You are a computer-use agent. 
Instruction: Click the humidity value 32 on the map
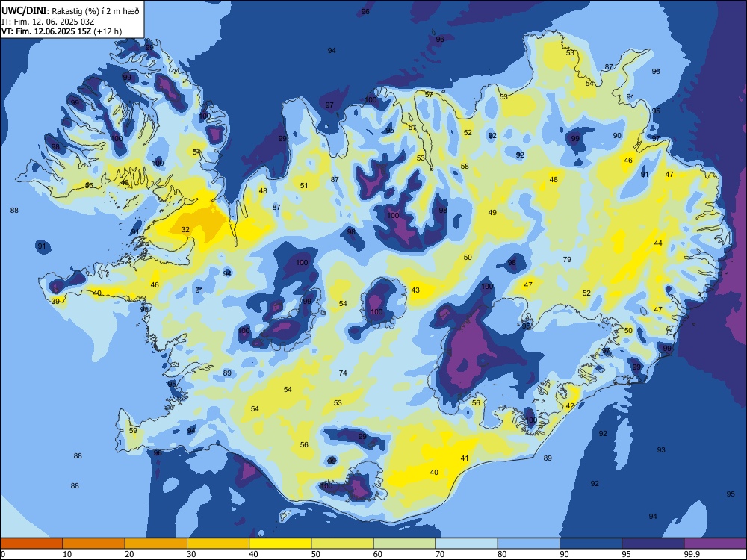[185, 229]
